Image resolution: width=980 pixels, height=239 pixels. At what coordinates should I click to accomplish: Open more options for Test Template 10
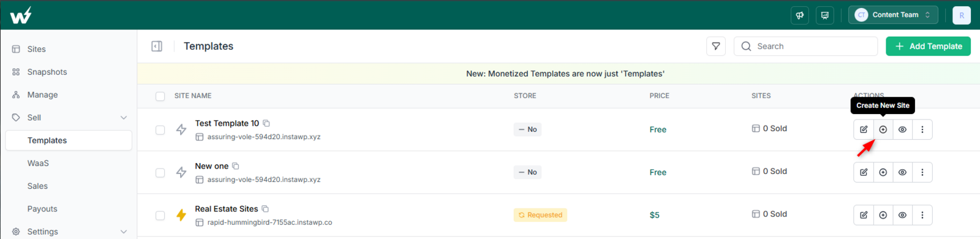click(x=922, y=129)
